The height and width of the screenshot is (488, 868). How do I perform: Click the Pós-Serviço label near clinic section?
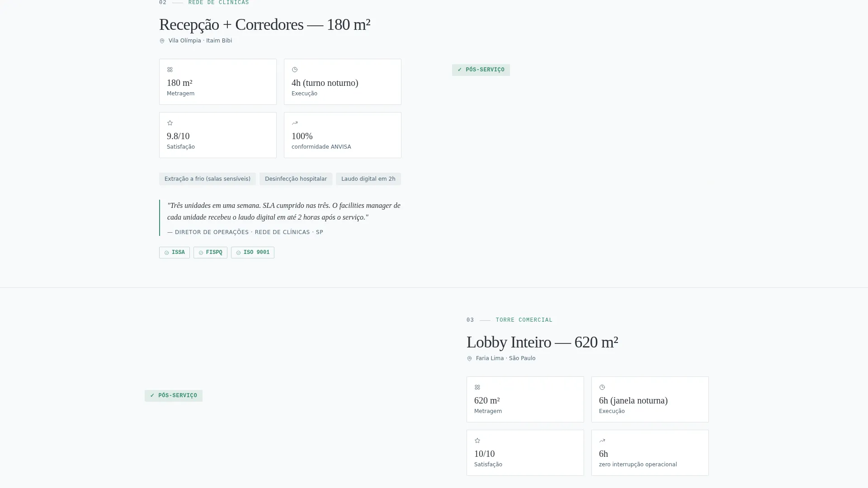click(481, 70)
